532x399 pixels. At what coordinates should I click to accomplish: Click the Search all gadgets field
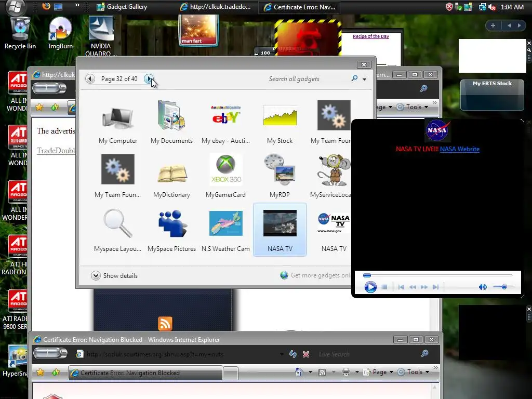[x=307, y=79]
